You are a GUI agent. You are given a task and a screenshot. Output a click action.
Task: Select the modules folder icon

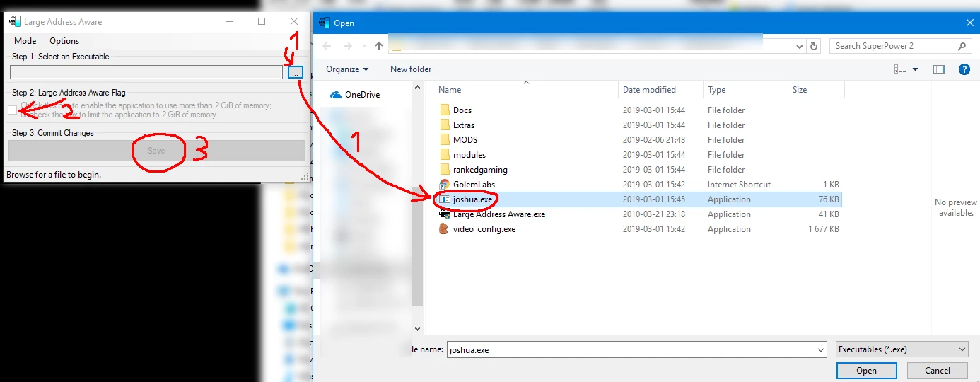tap(445, 155)
